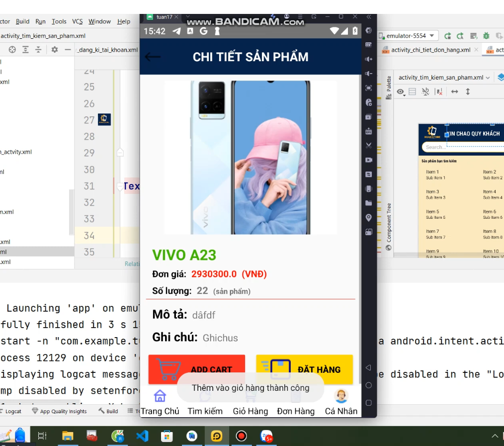Viewport: 504px width, 446px height.
Task: Click locate target icon in project toolbar
Action: coord(12,50)
